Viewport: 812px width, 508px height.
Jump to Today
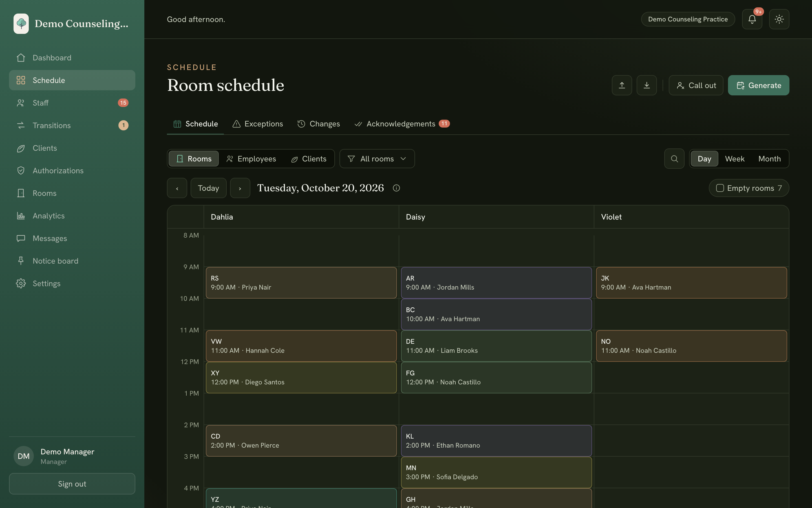(208, 188)
